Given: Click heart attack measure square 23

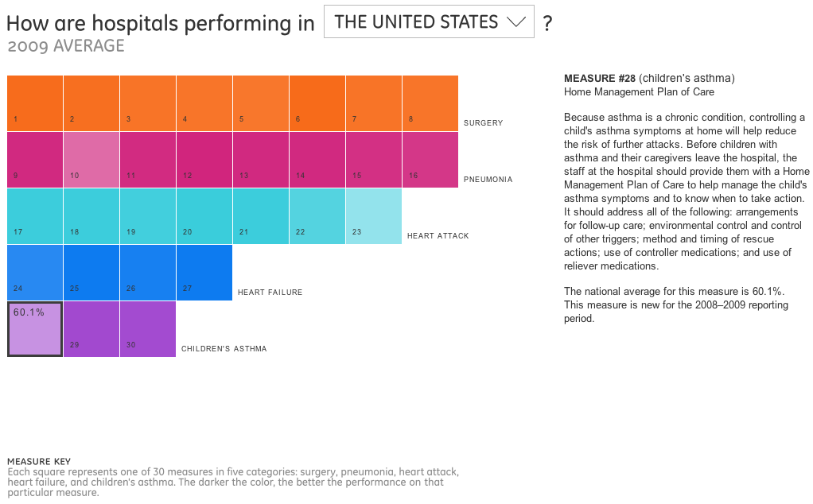Looking at the screenshot, I should (374, 216).
